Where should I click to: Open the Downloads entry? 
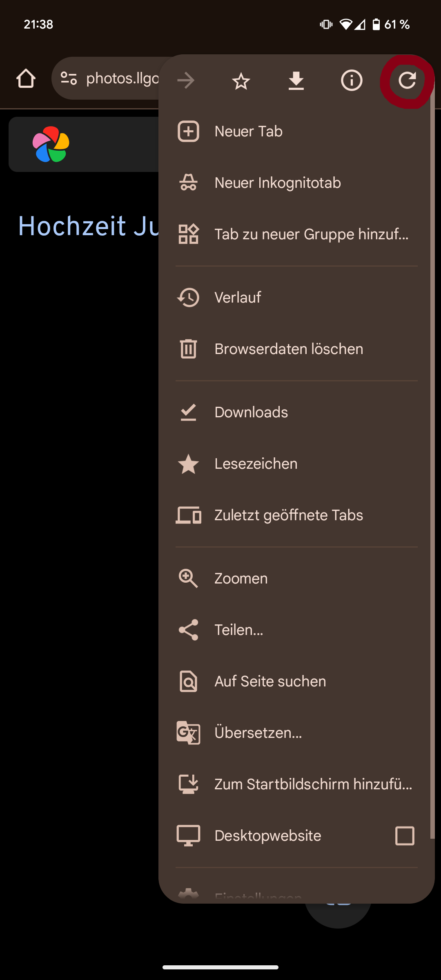pos(251,412)
